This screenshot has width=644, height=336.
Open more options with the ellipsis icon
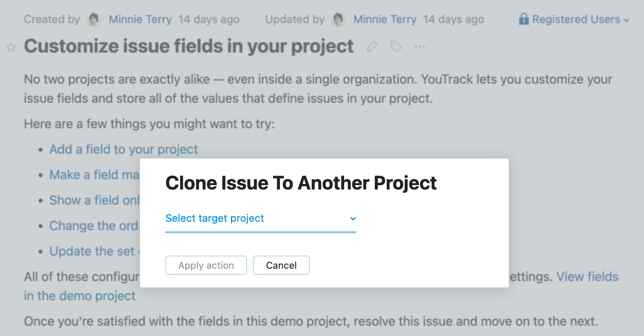(x=420, y=47)
